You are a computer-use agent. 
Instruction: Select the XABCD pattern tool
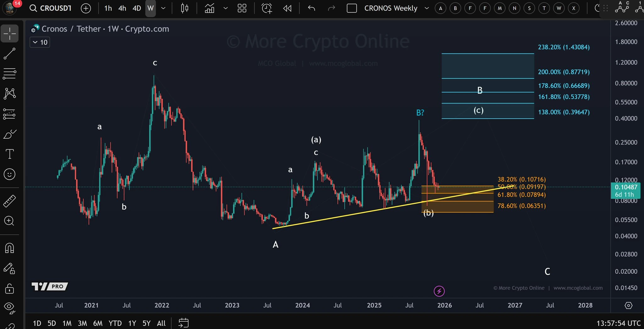(10, 94)
